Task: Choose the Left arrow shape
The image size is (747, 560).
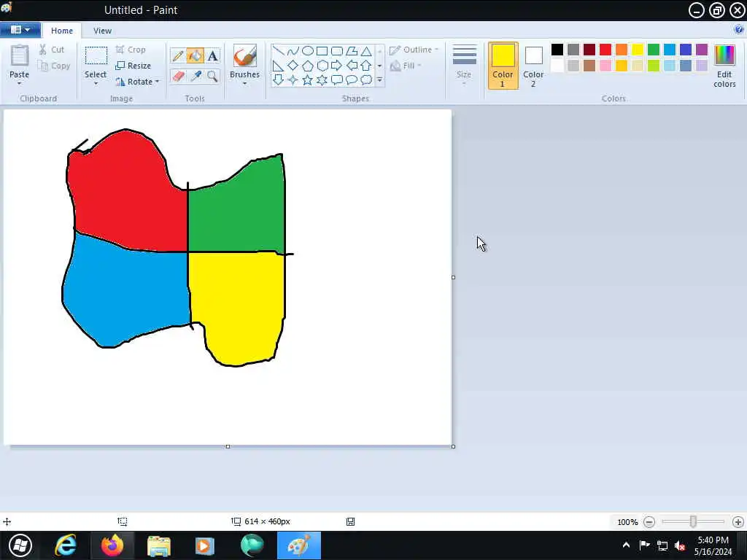Action: (352, 66)
